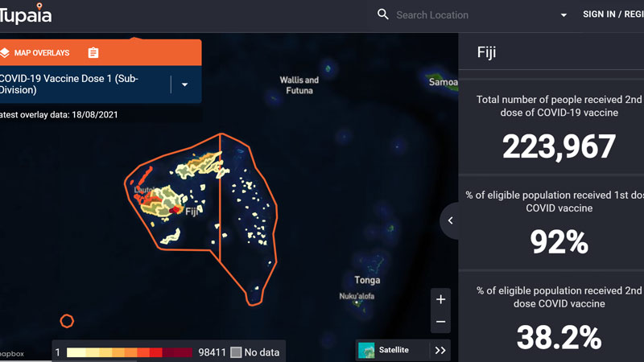Click the search magnifier icon

tap(383, 14)
